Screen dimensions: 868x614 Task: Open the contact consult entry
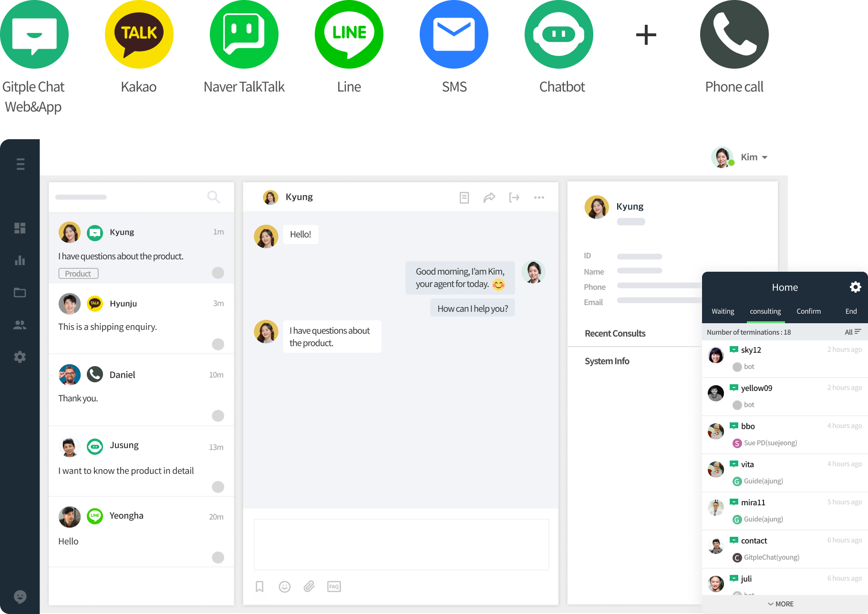[785, 549]
